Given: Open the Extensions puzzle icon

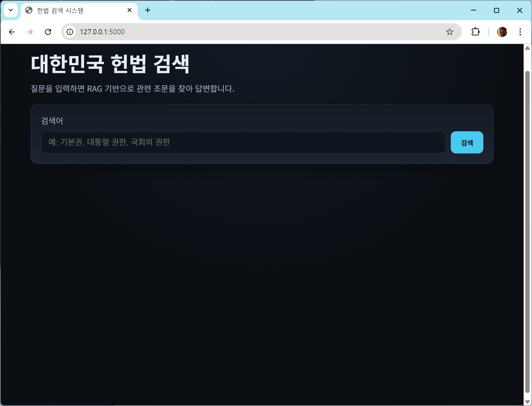Looking at the screenshot, I should coord(476,32).
